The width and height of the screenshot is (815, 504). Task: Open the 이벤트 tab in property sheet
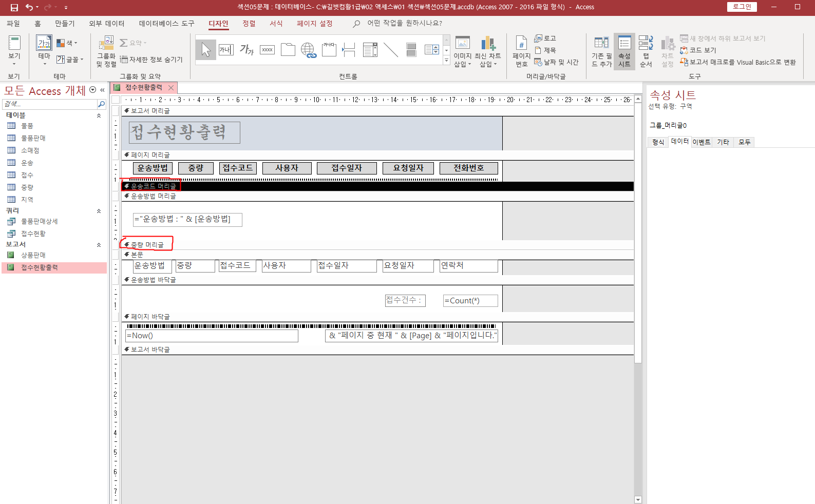[701, 142]
